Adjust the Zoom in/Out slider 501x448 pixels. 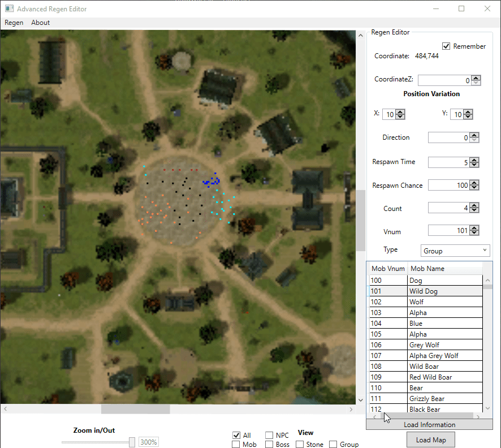131,442
